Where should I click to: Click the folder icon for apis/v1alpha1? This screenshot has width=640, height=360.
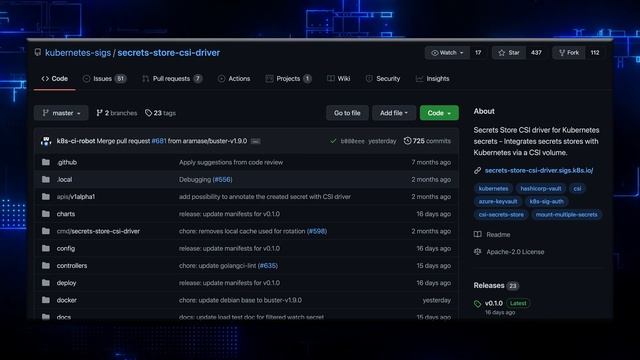[x=46, y=196]
